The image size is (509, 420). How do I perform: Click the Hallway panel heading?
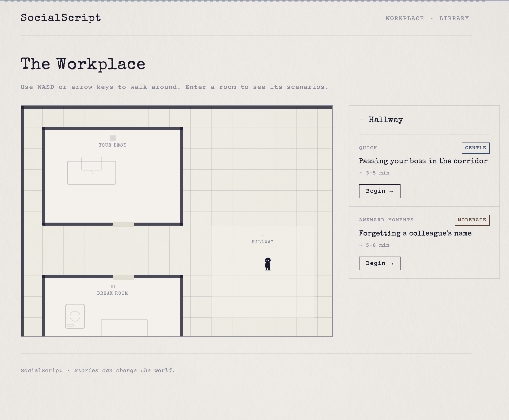386,120
